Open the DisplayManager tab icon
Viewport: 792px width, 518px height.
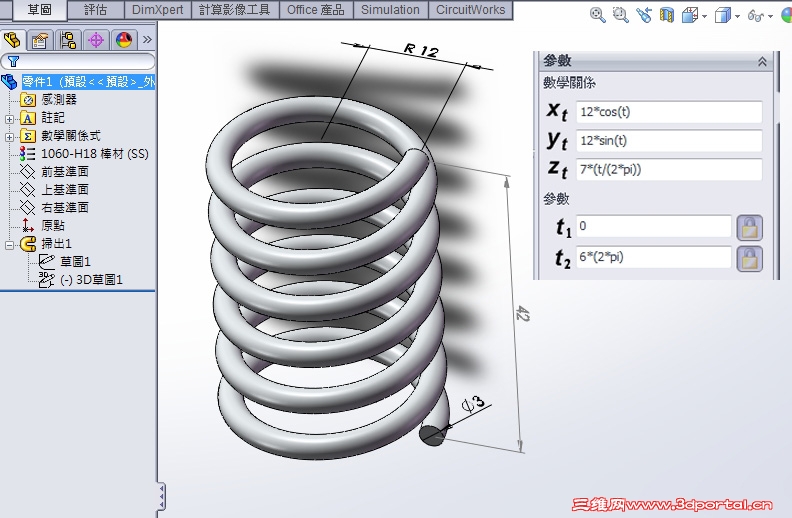[x=123, y=40]
